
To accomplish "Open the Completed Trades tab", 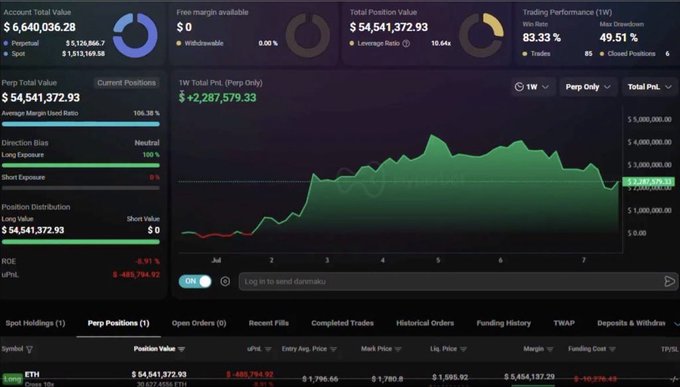I will click(x=342, y=323).
